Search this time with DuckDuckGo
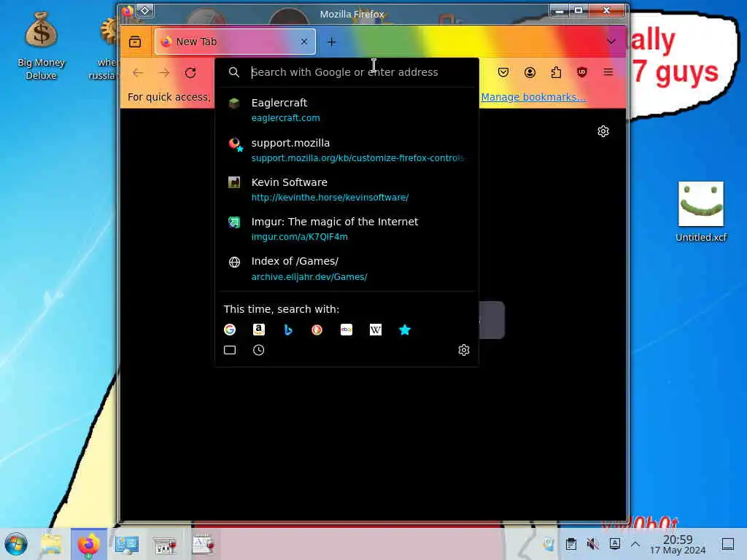 tap(317, 330)
